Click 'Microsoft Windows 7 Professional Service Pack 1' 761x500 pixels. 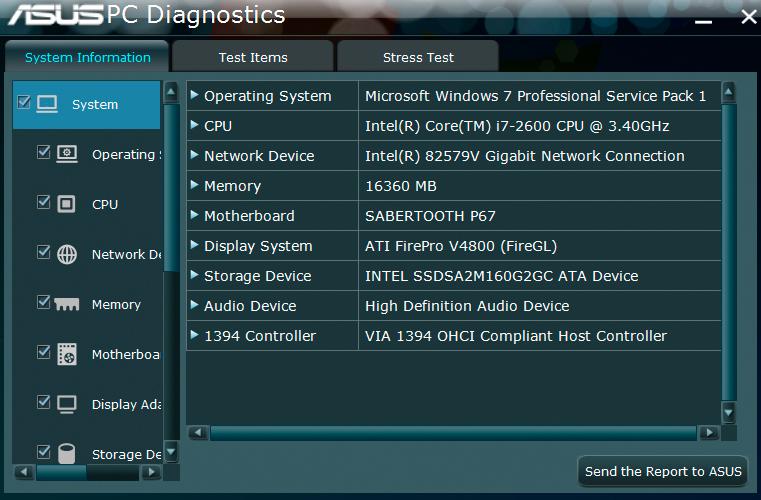tap(535, 96)
